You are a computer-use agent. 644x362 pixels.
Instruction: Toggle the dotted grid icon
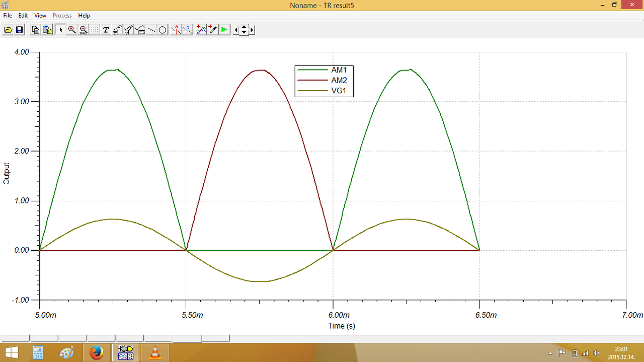95,30
